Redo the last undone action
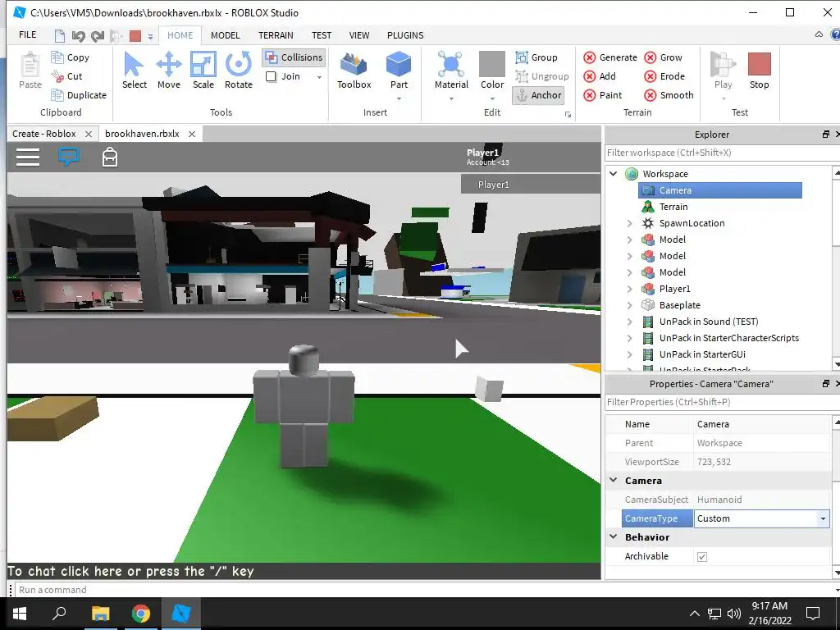Viewport: 840px width, 630px height. pos(98,36)
